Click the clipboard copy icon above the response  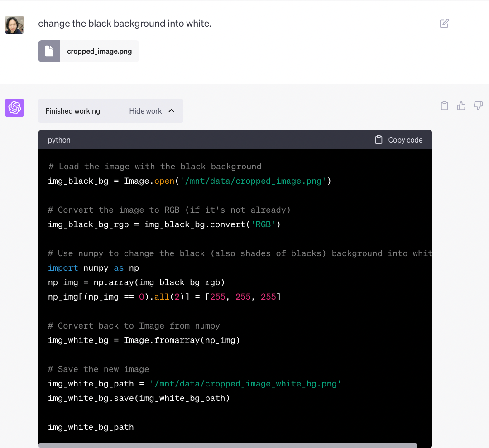coord(444,105)
